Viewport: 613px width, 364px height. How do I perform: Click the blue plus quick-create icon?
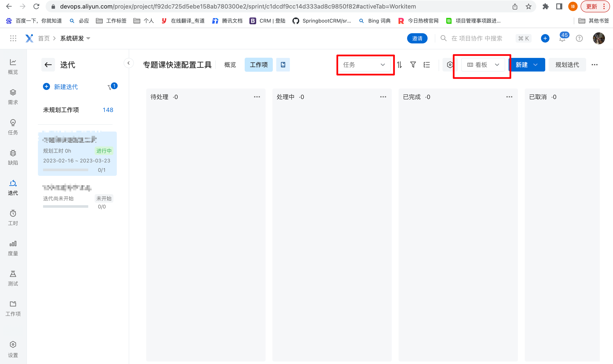(x=545, y=38)
